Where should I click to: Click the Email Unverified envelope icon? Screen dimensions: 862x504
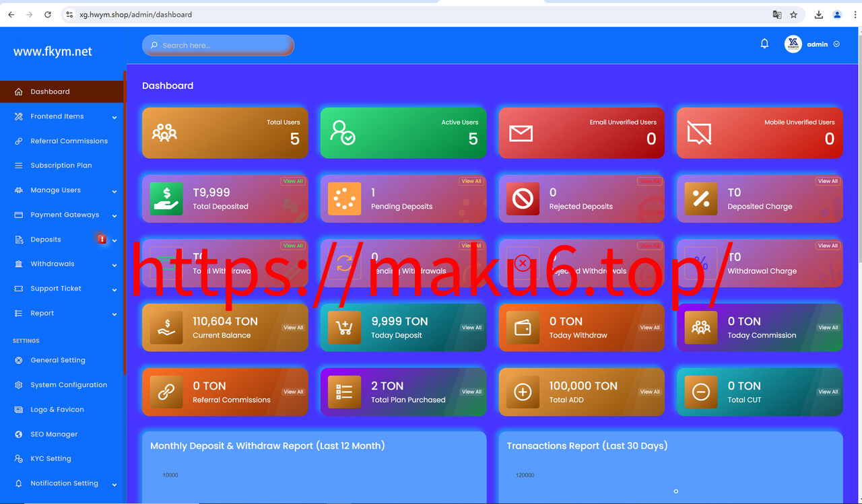click(x=521, y=133)
